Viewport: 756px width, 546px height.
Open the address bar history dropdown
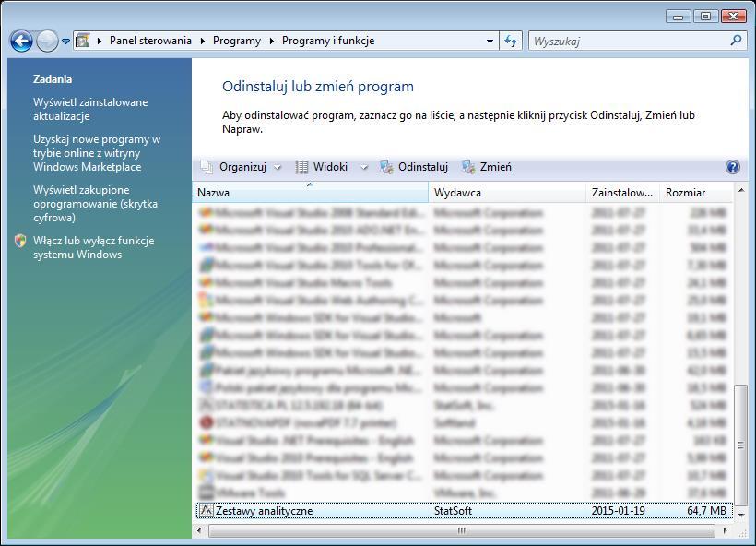(x=490, y=41)
